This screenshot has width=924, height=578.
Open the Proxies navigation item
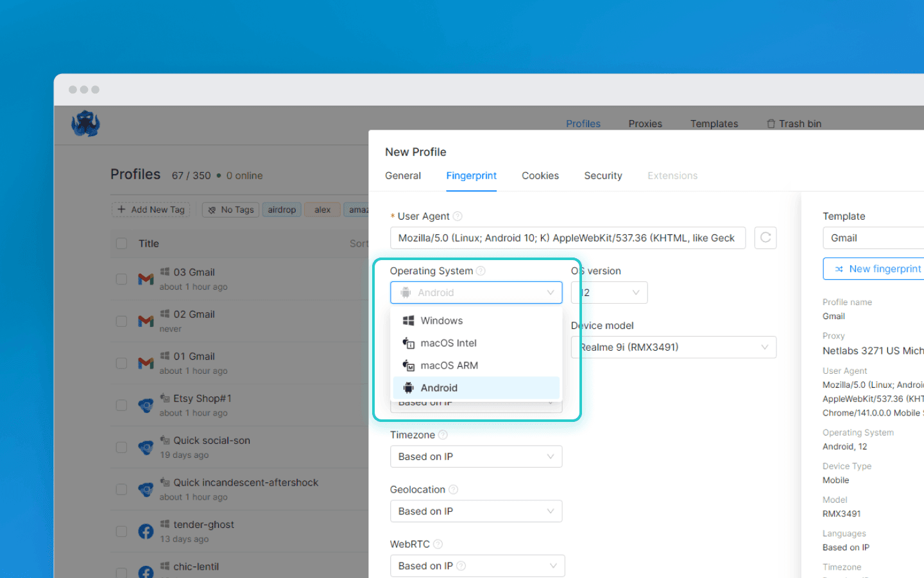(646, 124)
